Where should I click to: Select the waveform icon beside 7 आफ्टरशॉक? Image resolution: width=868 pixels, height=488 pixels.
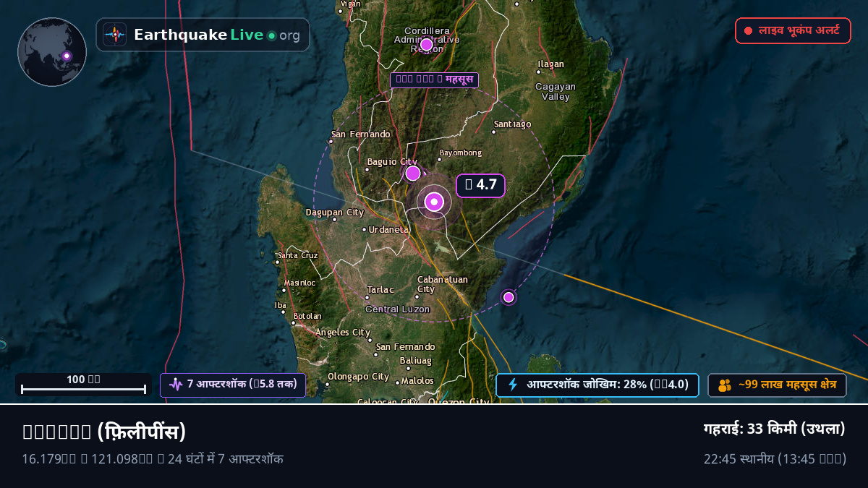176,384
